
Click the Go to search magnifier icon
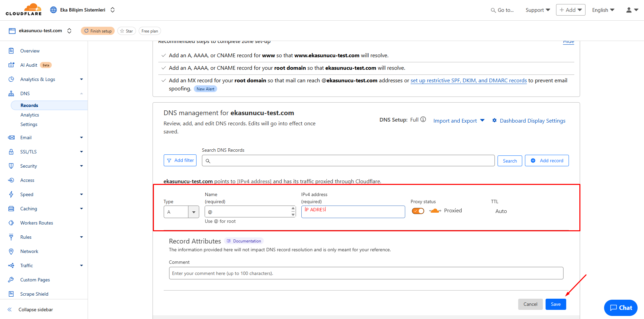tap(493, 10)
